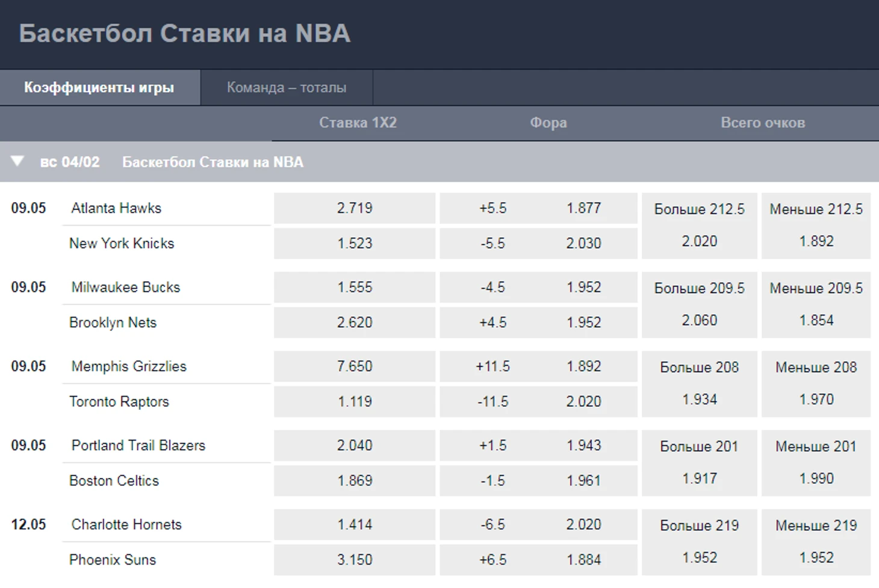This screenshot has width=879, height=588.
Task: Select Коэффициенты игры tab
Action: [x=99, y=87]
